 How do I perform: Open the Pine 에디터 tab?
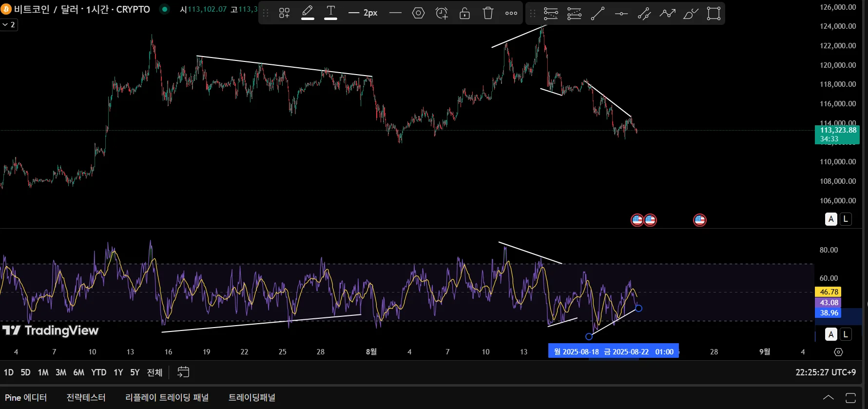tap(26, 397)
